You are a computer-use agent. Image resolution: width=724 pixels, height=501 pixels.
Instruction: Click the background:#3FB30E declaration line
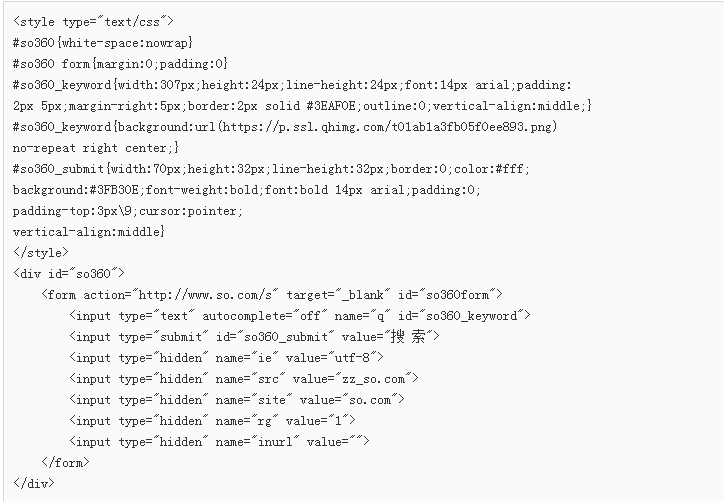[x=247, y=190]
